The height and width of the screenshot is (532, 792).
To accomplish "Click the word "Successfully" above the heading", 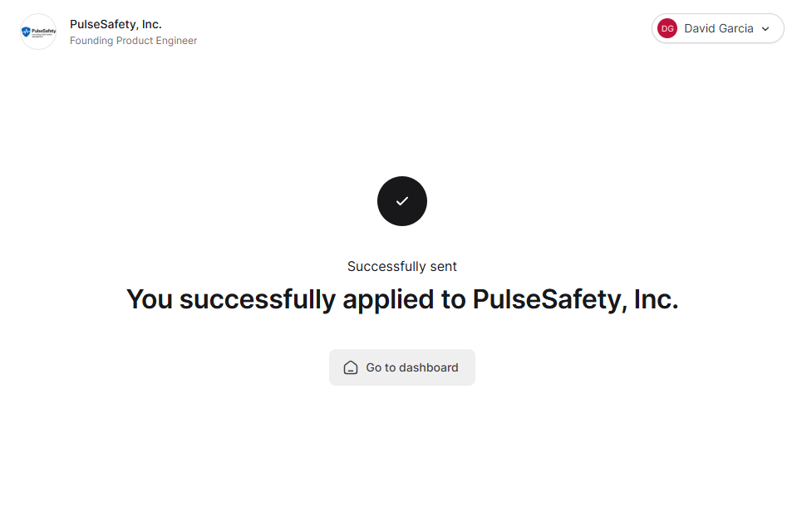I will click(386, 267).
